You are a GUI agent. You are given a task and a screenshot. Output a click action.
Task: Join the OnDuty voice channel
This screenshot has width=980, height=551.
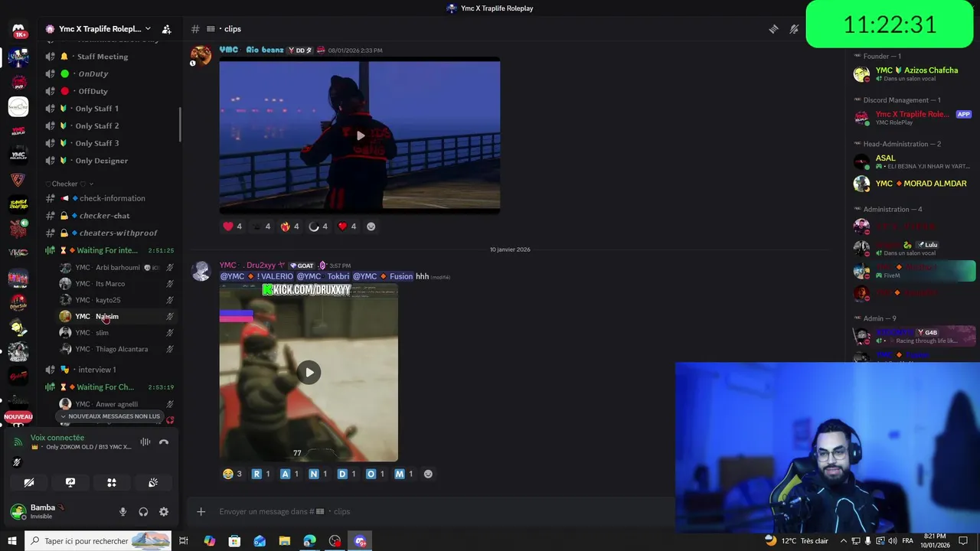pyautogui.click(x=109, y=73)
